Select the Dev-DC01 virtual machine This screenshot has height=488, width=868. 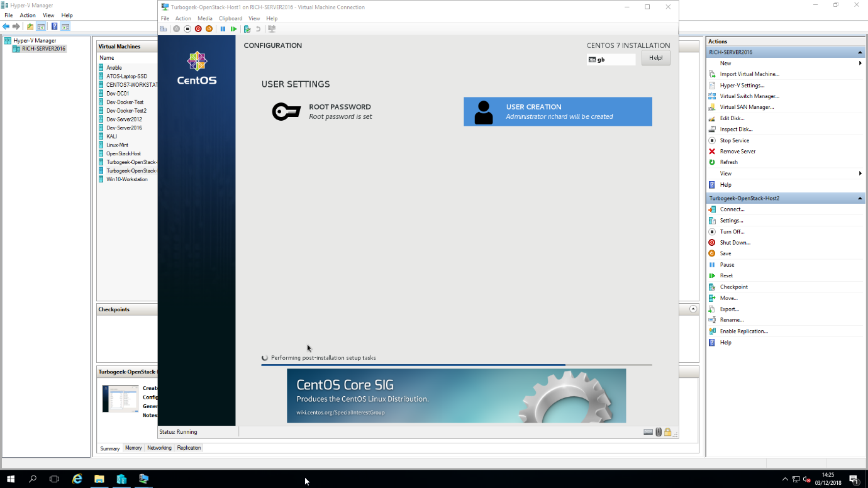(117, 94)
